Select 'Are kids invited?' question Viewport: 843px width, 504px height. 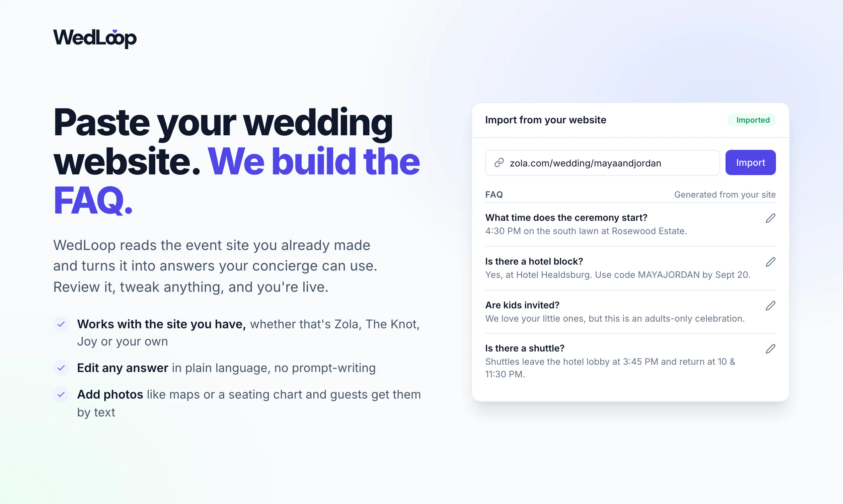pos(522,305)
